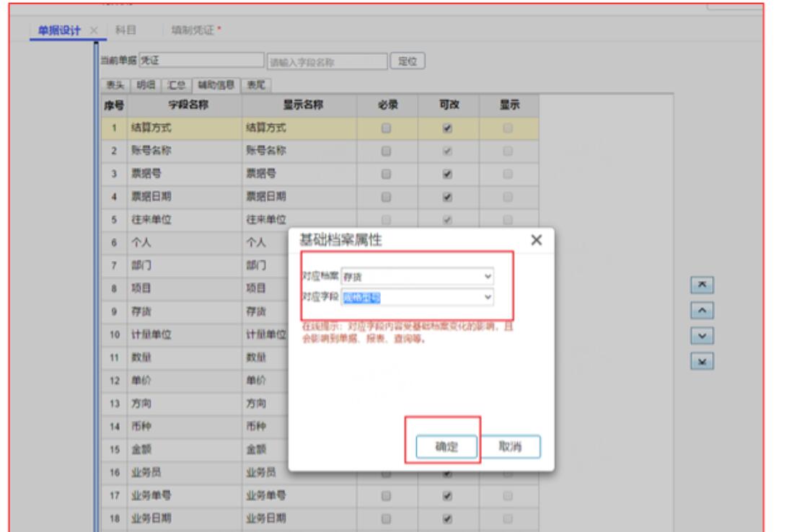Switch to the 单据设计 tab
Viewport: 797px width, 532px height.
click(x=59, y=30)
